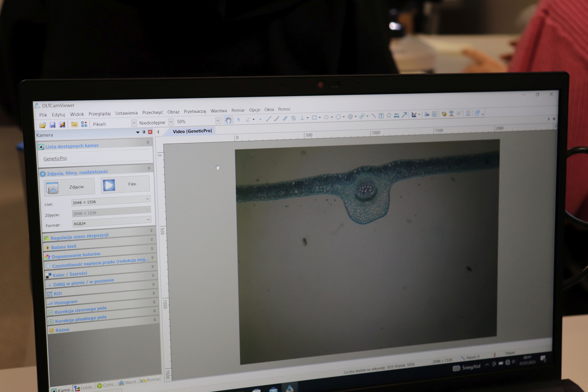This screenshot has height=392, width=588.
Task: Select the parallel lines measurement tool
Action: pyautogui.click(x=285, y=118)
